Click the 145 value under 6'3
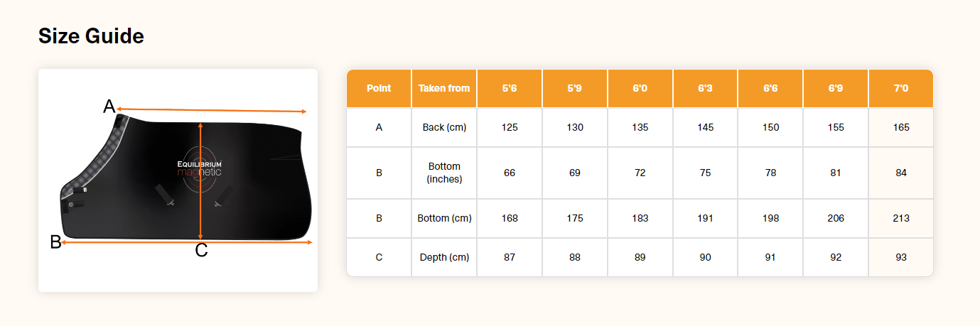The height and width of the screenshot is (326, 980). pos(705,128)
